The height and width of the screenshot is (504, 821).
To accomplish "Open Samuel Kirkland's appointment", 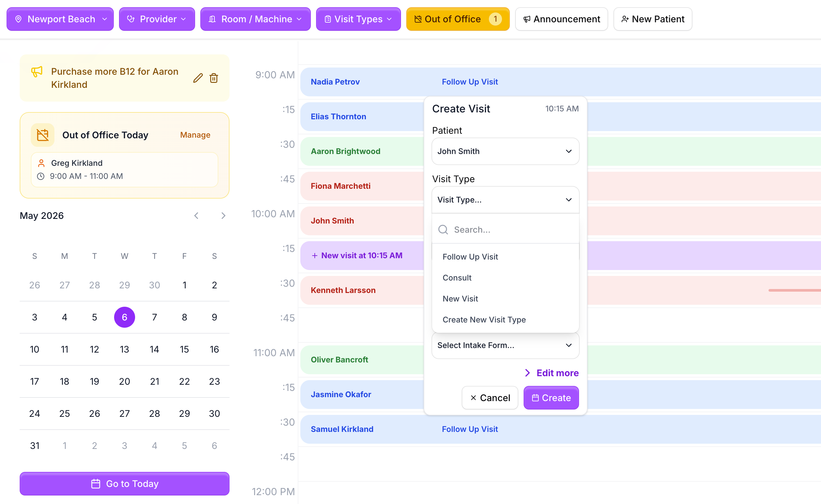I will click(x=560, y=429).
